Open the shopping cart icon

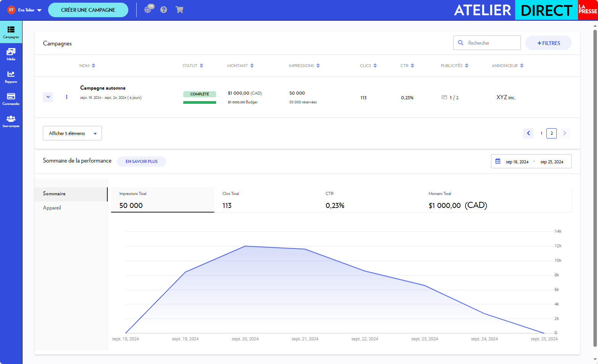(179, 10)
